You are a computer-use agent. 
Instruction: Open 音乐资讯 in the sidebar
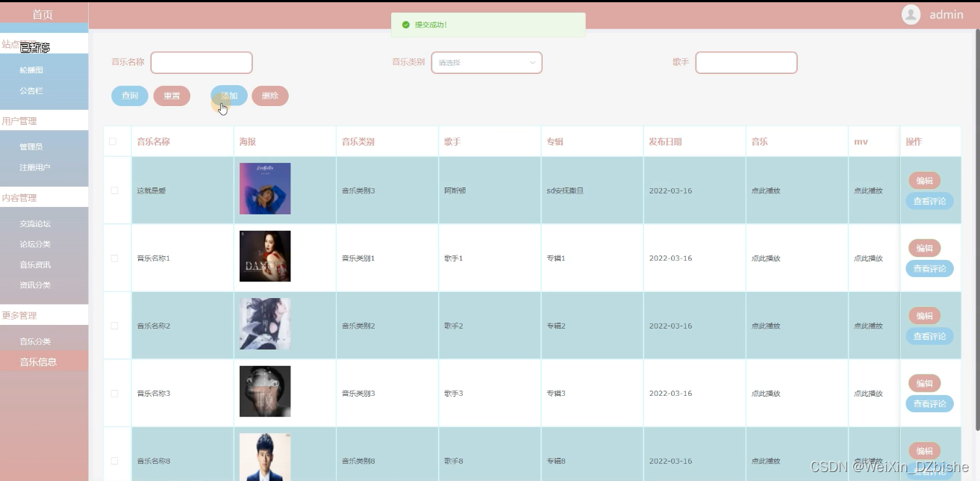(x=35, y=264)
